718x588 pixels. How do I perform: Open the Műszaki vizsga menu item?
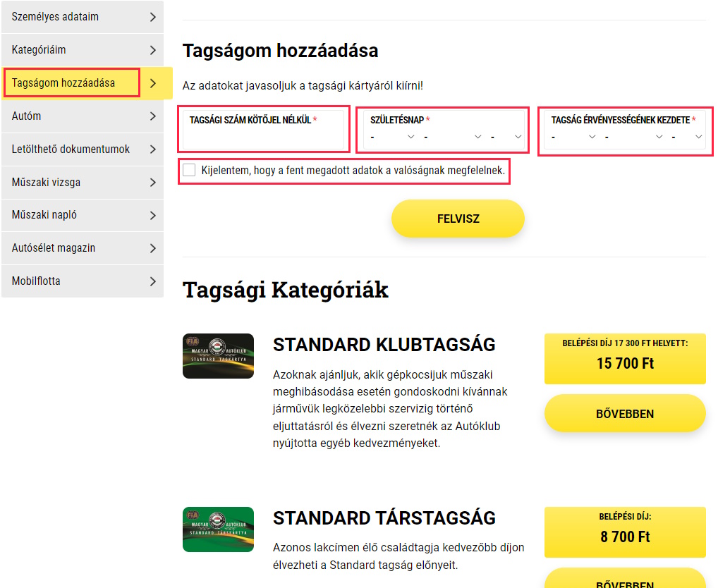click(x=83, y=182)
